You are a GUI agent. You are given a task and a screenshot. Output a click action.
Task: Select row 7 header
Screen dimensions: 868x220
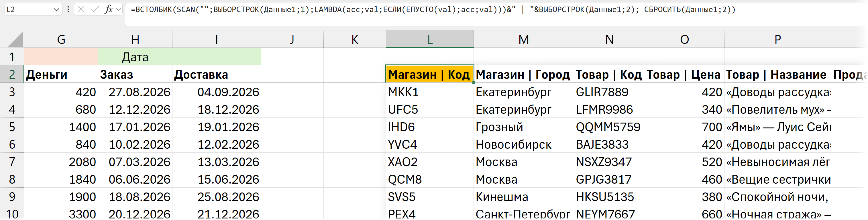point(12,162)
